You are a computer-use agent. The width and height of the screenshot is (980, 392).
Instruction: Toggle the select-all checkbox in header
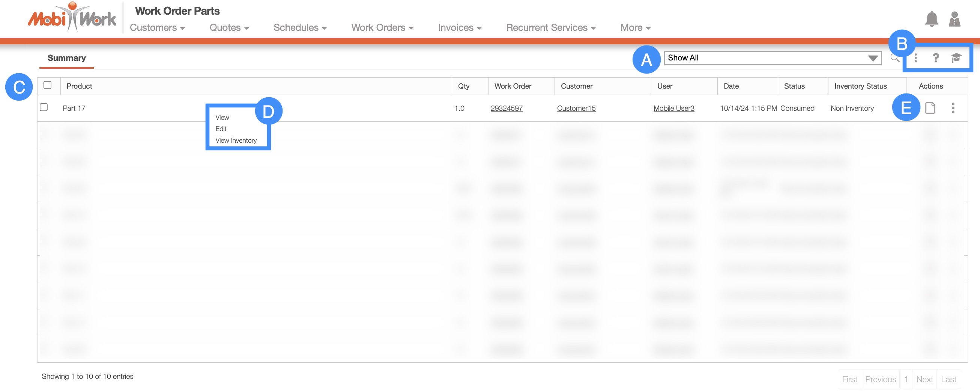point(48,85)
